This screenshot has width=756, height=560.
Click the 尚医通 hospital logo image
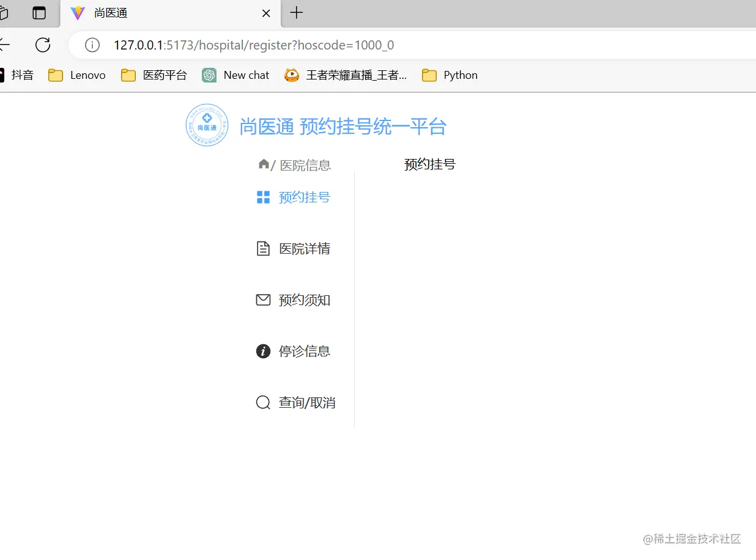point(207,125)
